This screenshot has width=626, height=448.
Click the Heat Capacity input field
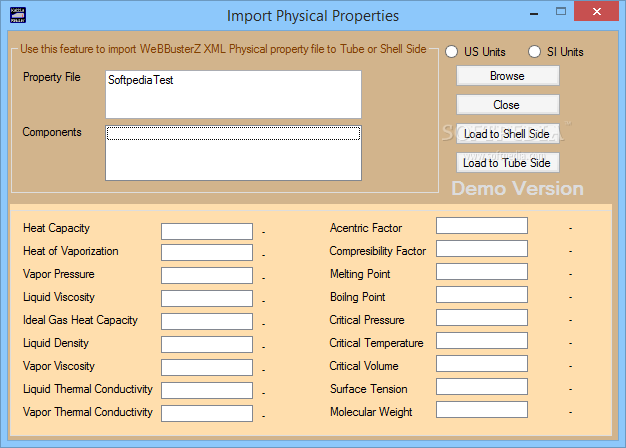pyautogui.click(x=207, y=231)
